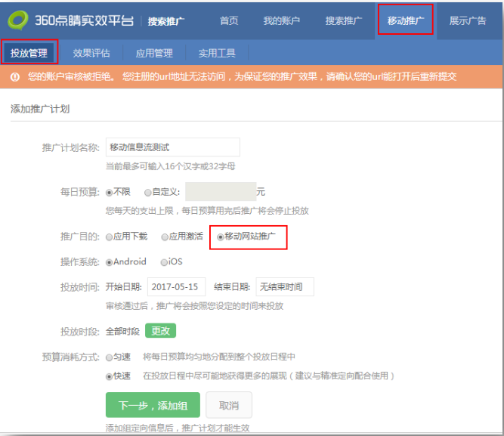This screenshot has height=436, width=504.
Task: Select the 应用激活 radio option
Action: (165, 237)
